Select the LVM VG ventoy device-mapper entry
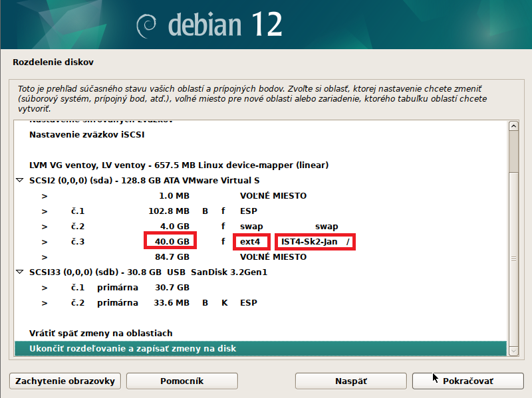The height and width of the screenshot is (398, 532). click(179, 165)
